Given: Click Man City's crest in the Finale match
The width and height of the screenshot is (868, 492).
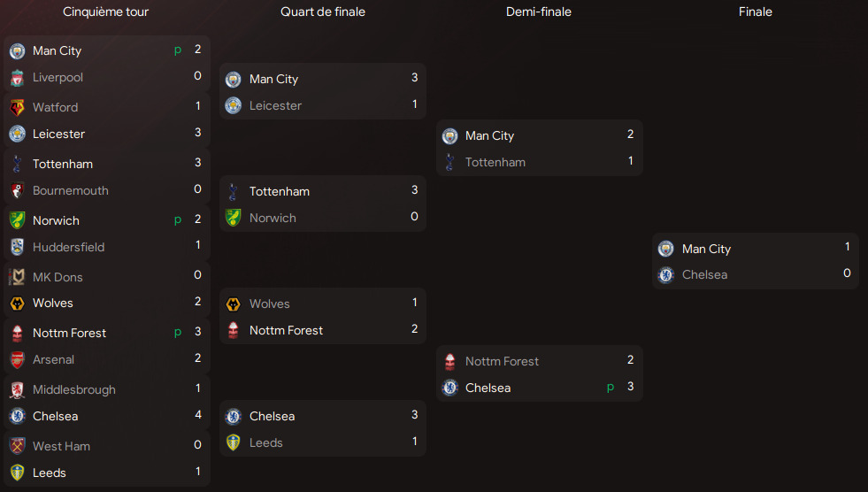Looking at the screenshot, I should [x=666, y=249].
